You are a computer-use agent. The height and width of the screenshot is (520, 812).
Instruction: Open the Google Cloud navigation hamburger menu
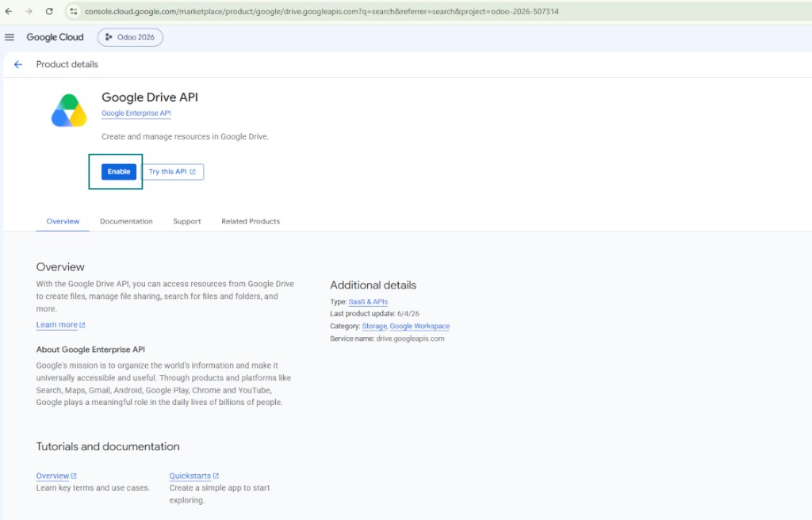10,37
